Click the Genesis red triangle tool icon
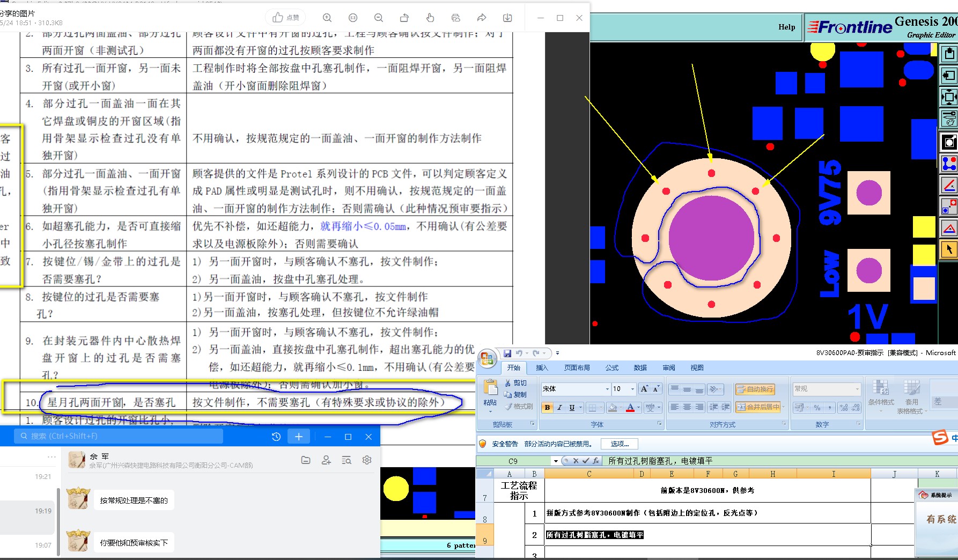Screen dimensions: 958x560 pos(949,229)
